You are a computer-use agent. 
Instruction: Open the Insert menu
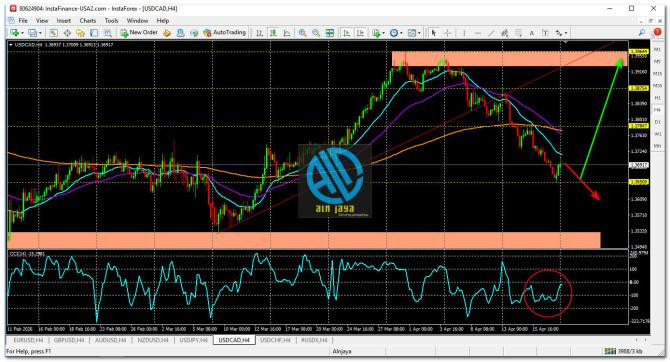pos(64,21)
